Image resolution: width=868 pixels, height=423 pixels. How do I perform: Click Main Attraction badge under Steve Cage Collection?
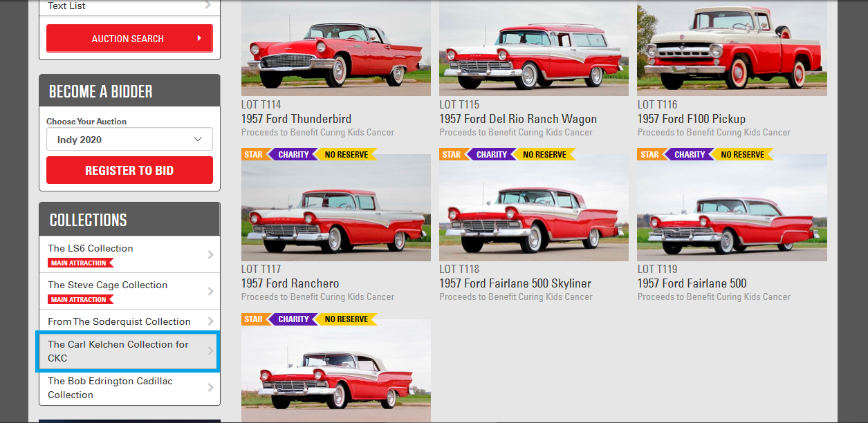80,299
